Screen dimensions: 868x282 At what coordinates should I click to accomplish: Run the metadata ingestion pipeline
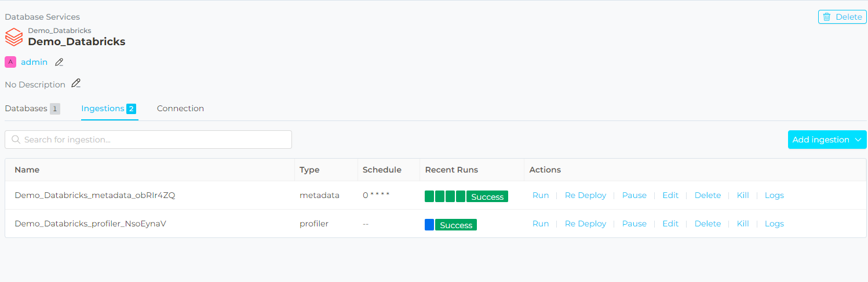coord(540,196)
